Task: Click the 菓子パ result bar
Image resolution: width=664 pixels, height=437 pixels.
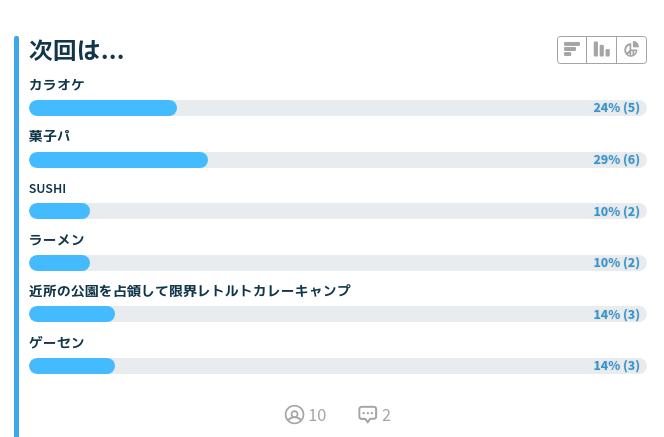Action: click(338, 160)
